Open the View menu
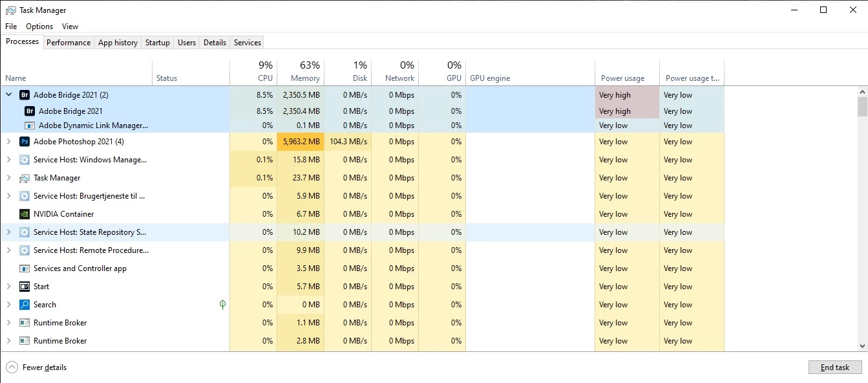This screenshot has width=868, height=383. (x=70, y=27)
